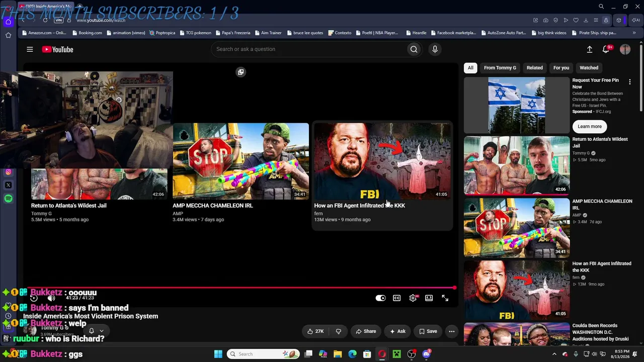Mute the video player volume
The width and height of the screenshot is (644, 362).
(x=51, y=298)
